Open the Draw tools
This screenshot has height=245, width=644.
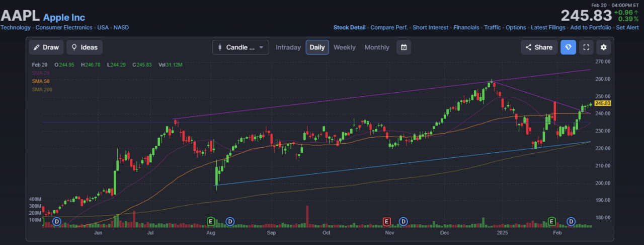click(46, 47)
